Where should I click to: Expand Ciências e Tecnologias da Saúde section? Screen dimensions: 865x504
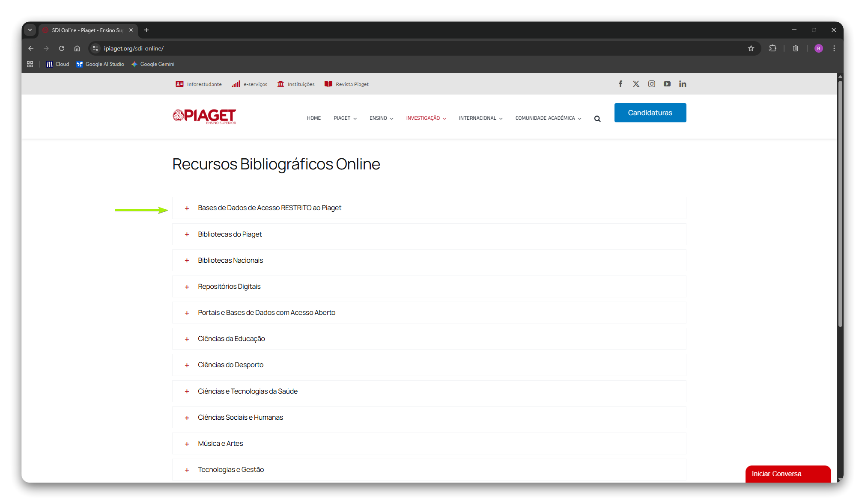point(429,391)
